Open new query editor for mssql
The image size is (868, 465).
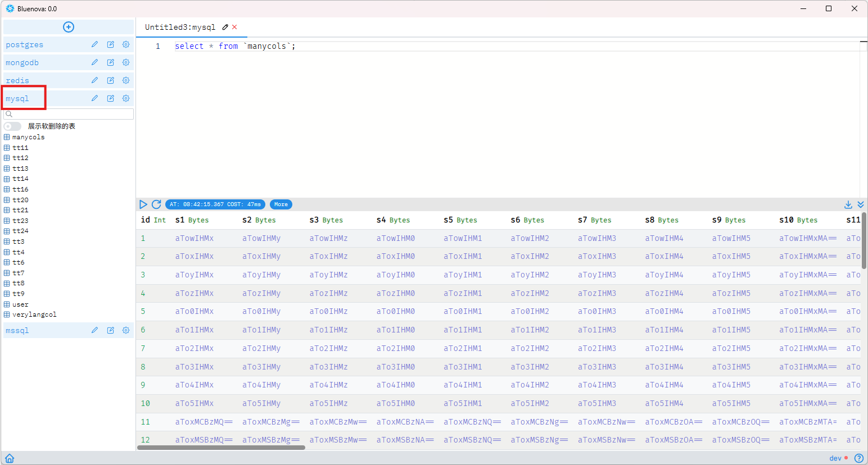click(x=110, y=330)
